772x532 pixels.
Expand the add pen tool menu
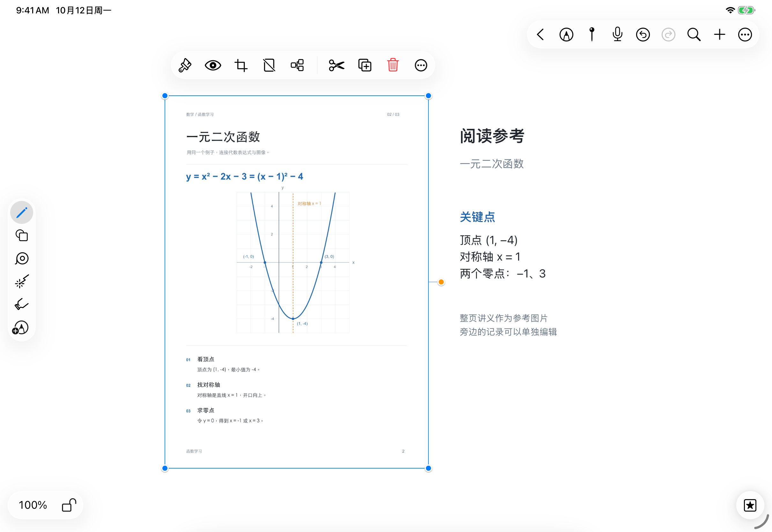click(x=21, y=328)
